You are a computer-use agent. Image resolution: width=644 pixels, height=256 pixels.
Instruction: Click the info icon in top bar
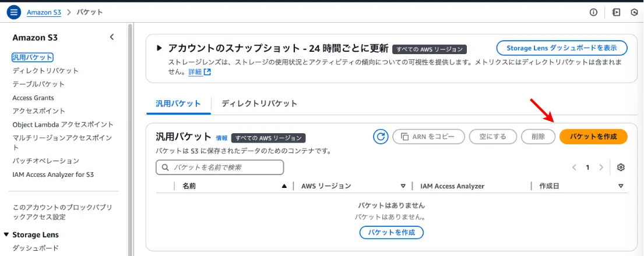(x=594, y=12)
